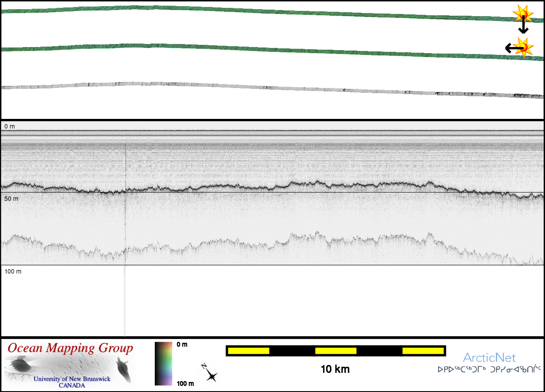Click the Ocean Mapping Group title

[70, 348]
